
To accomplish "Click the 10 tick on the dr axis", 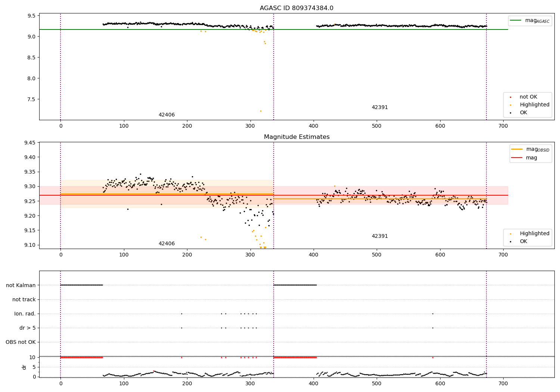I will pyautogui.click(x=32, y=358).
